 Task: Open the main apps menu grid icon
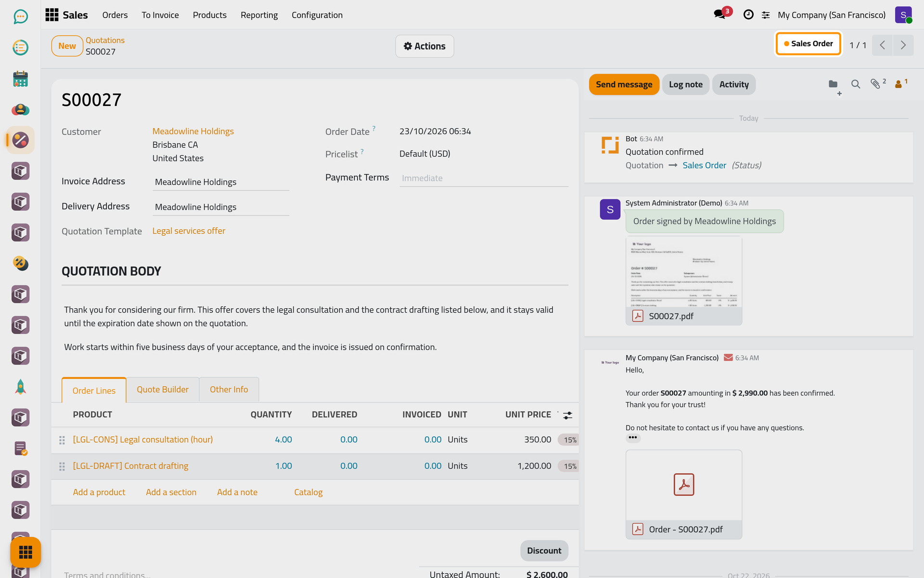click(x=52, y=15)
